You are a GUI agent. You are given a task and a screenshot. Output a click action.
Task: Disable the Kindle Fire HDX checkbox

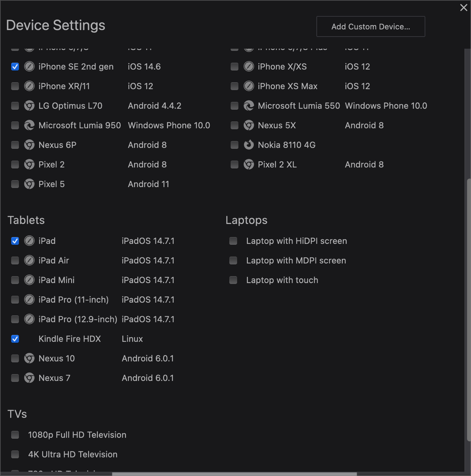(x=15, y=339)
